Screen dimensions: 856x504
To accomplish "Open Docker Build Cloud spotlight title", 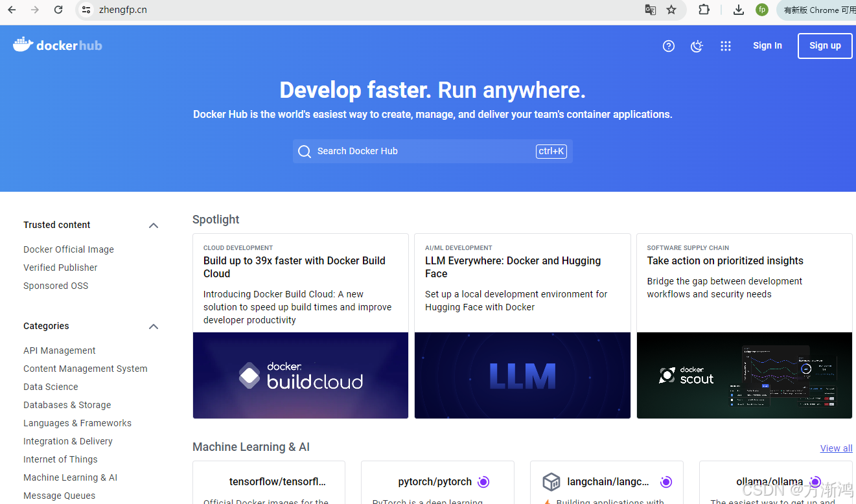I will tap(294, 267).
